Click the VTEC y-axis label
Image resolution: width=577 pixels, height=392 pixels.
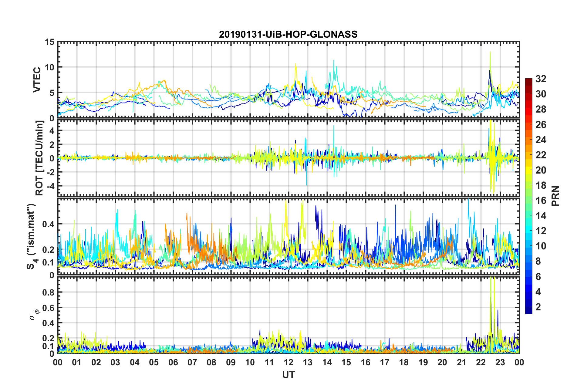coord(37,80)
